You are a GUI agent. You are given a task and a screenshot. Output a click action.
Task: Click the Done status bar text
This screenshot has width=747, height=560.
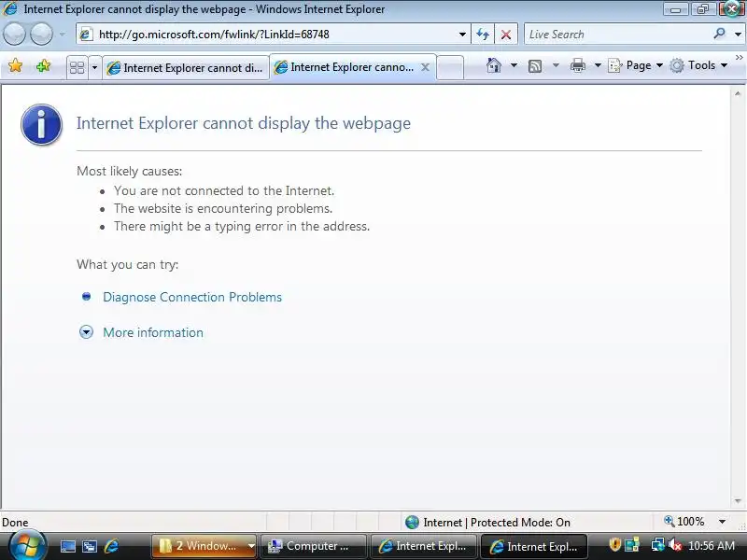tap(15, 523)
